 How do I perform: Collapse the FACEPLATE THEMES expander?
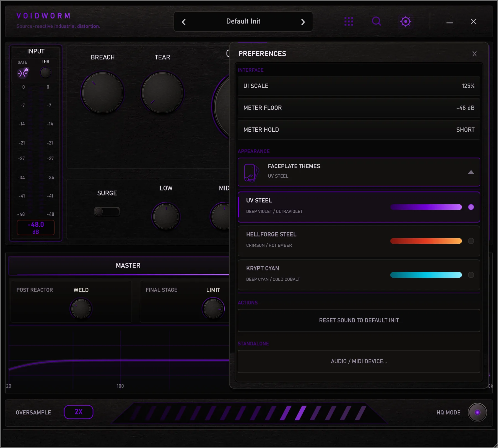[x=471, y=172]
